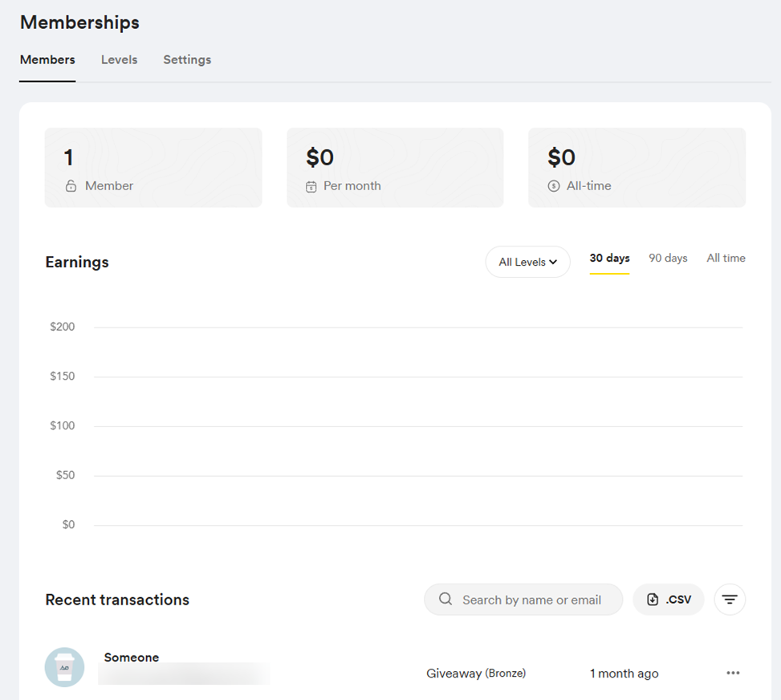
Task: Click the $0 Per month stat card
Action: (x=395, y=168)
